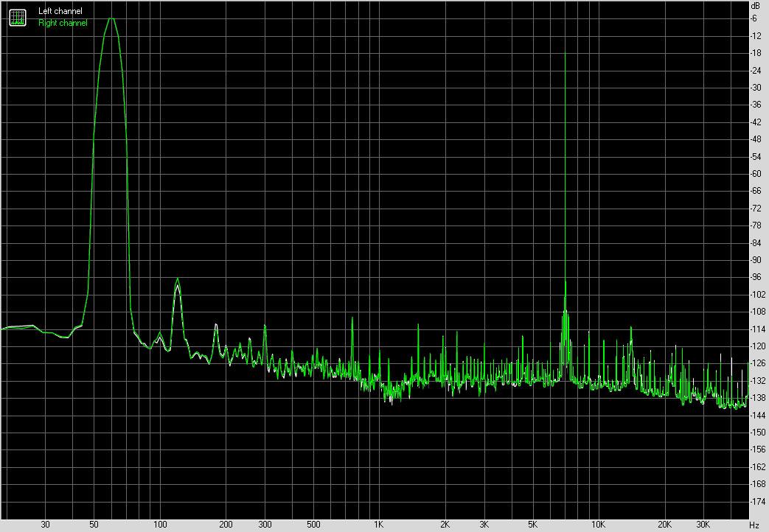Viewport: 769px width, 532px height.
Task: Click the dB unit label on the vertical axis
Action: tap(754, 6)
